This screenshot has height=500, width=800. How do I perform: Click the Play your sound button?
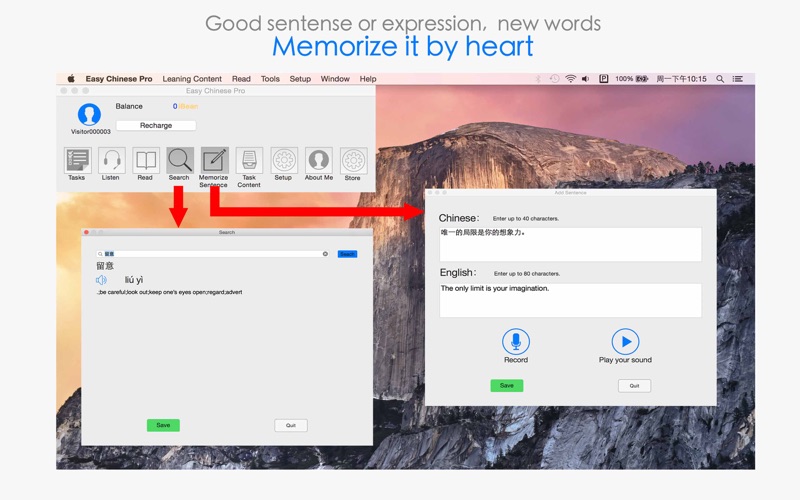[626, 341]
